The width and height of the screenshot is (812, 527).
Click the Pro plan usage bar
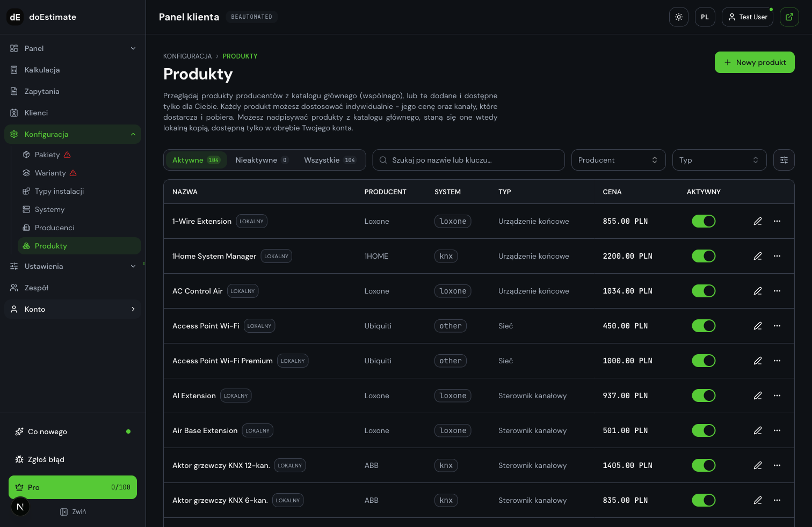pos(73,487)
